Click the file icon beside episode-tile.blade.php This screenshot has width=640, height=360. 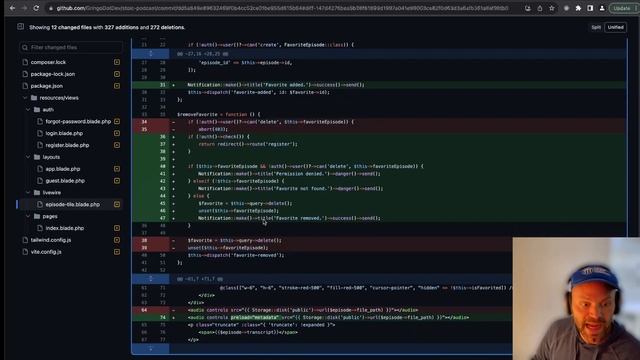40,204
